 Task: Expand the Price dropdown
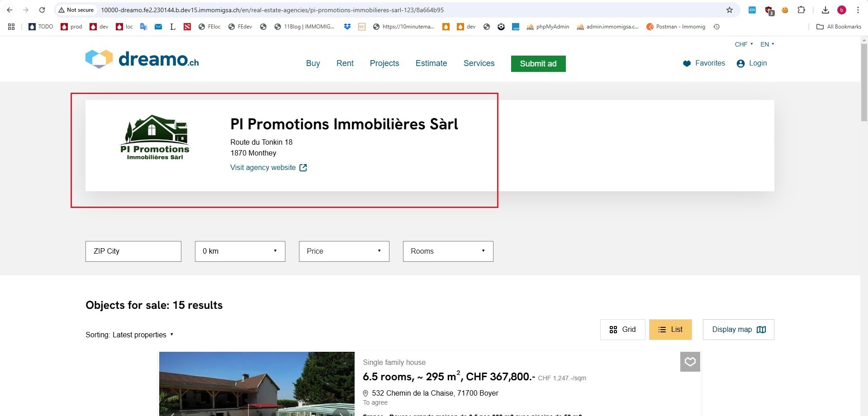(x=344, y=251)
